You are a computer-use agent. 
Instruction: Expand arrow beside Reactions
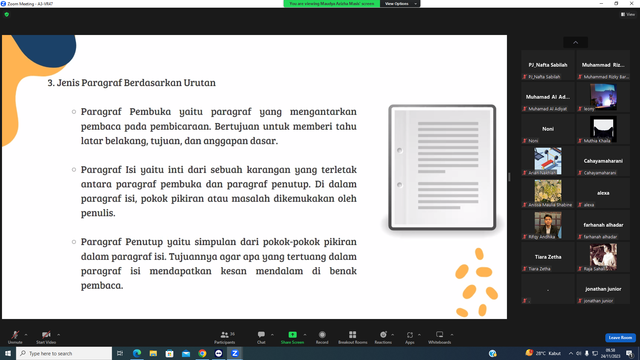(393, 335)
